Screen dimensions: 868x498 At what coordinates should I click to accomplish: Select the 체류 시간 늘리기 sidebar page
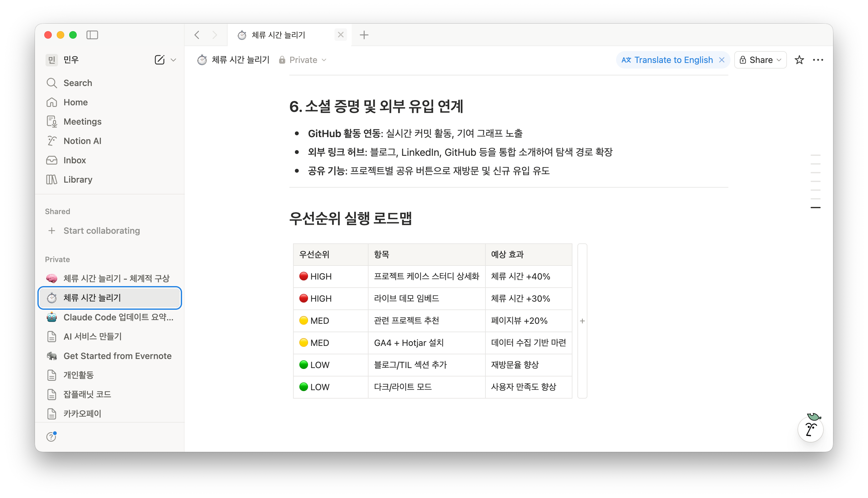[109, 298]
